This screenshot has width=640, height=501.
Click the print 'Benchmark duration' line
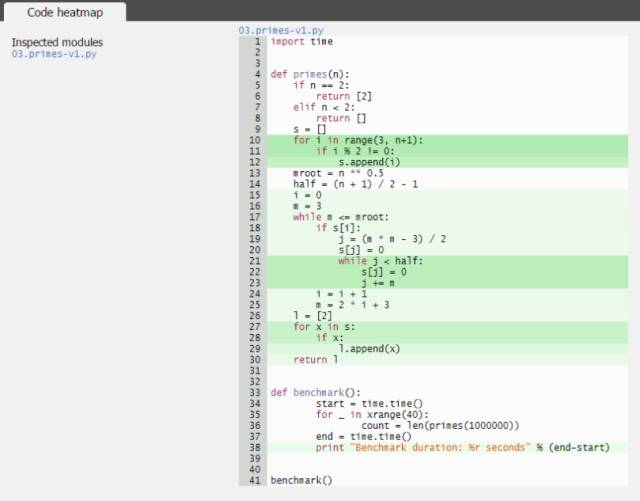462,448
